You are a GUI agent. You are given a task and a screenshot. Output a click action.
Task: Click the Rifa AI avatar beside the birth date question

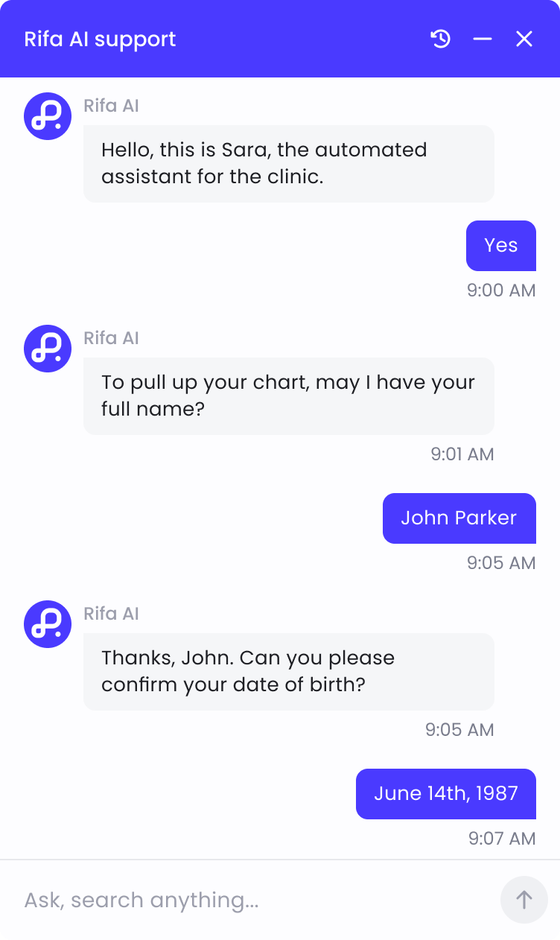click(47, 624)
